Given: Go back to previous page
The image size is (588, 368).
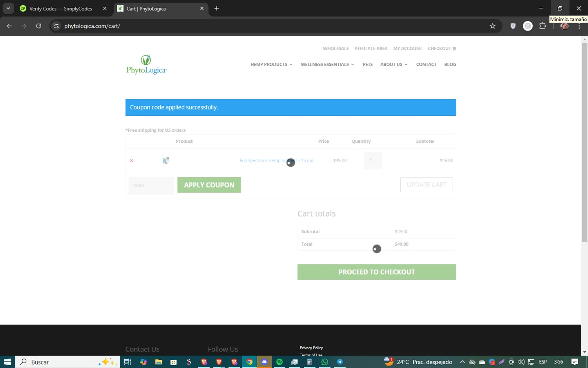Looking at the screenshot, I should [9, 26].
